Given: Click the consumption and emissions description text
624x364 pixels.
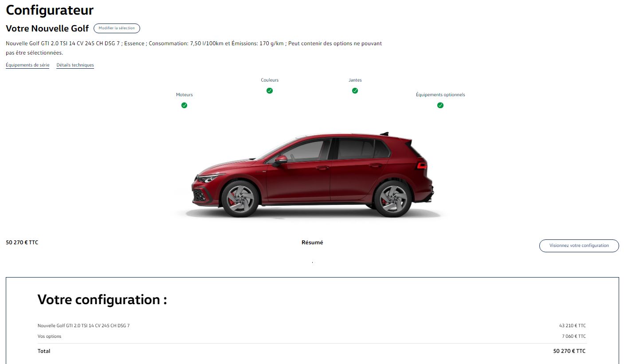Looking at the screenshot, I should point(194,48).
